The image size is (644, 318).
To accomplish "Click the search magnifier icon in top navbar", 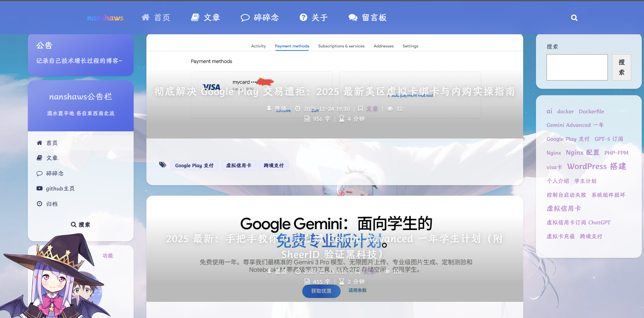I will (x=574, y=18).
